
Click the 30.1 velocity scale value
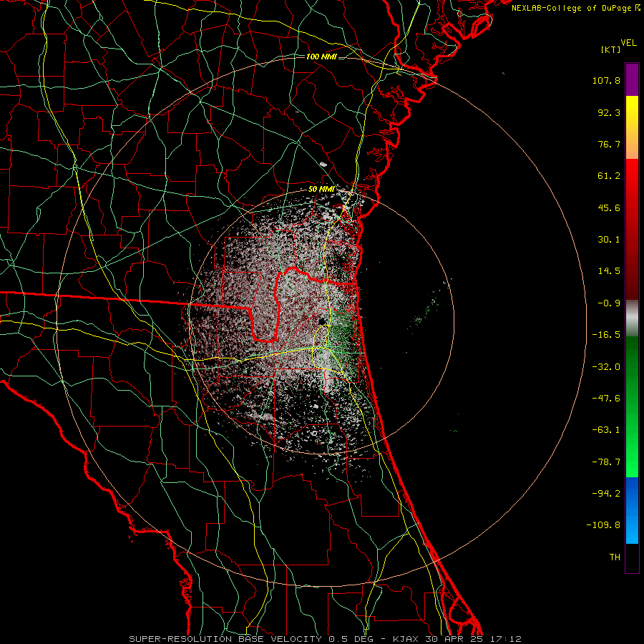coord(609,240)
